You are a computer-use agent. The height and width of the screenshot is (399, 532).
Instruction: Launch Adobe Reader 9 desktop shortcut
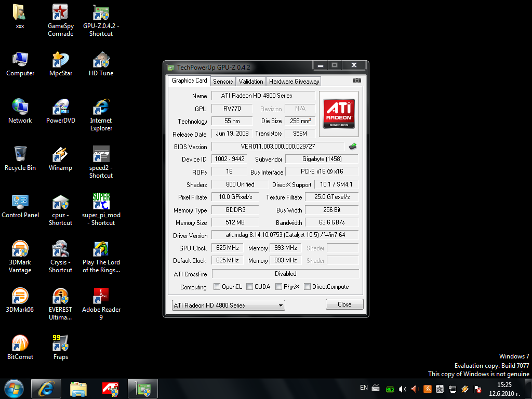101,303
